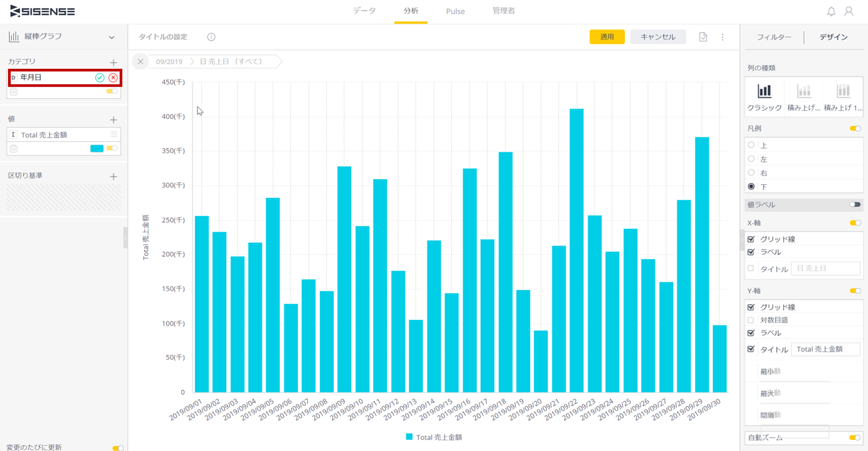
Task: Collapse the left panel handle
Action: tap(126, 238)
